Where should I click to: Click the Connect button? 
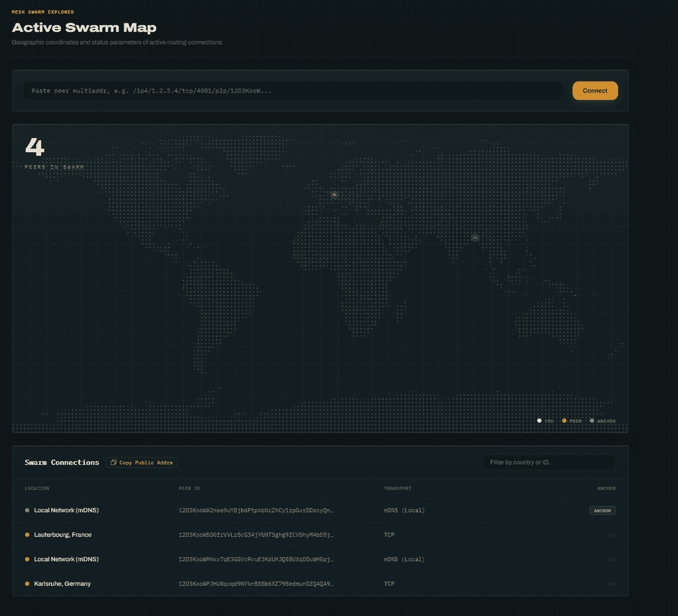[x=595, y=91]
